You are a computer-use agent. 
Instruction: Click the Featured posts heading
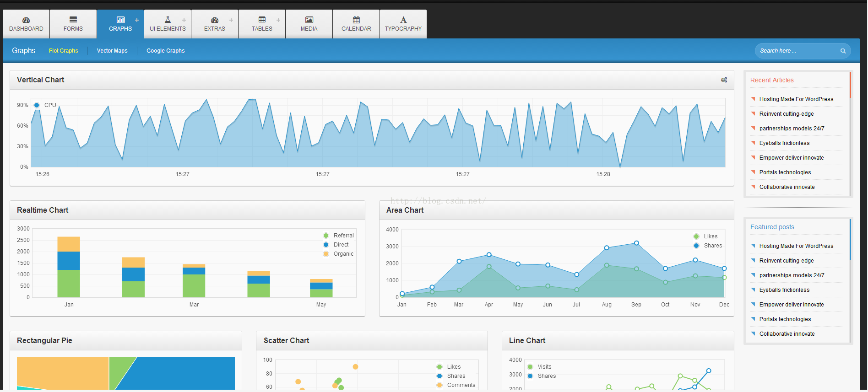(x=772, y=227)
